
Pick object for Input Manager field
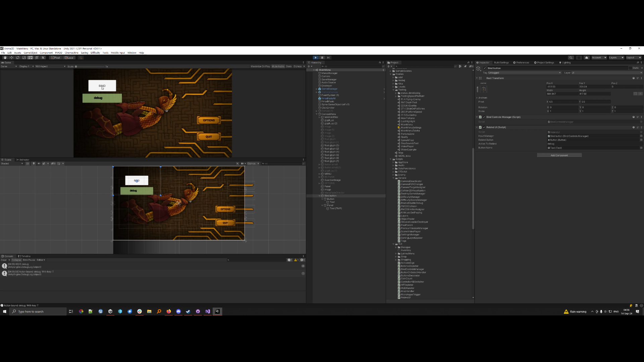641,136
